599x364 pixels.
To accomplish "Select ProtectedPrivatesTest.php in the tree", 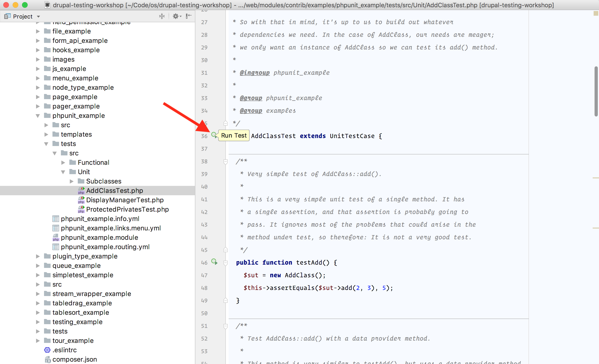I will pyautogui.click(x=127, y=209).
